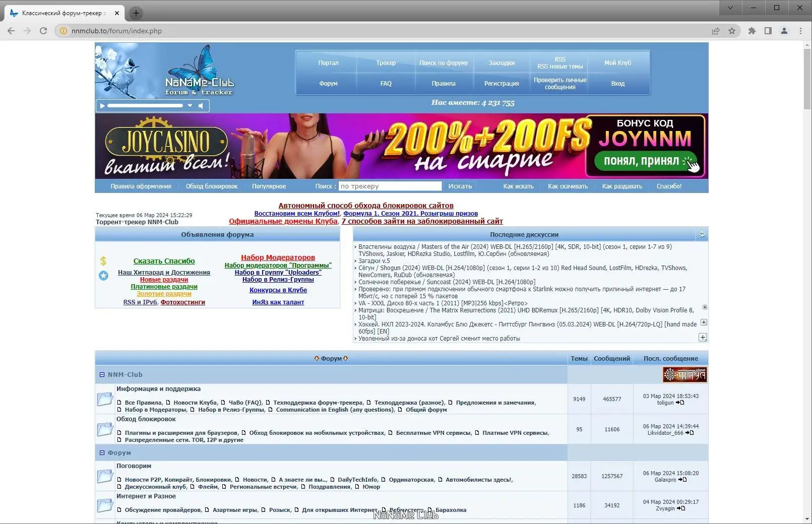Open the Закладки menu item
This screenshot has width=812, height=524.
(x=502, y=63)
